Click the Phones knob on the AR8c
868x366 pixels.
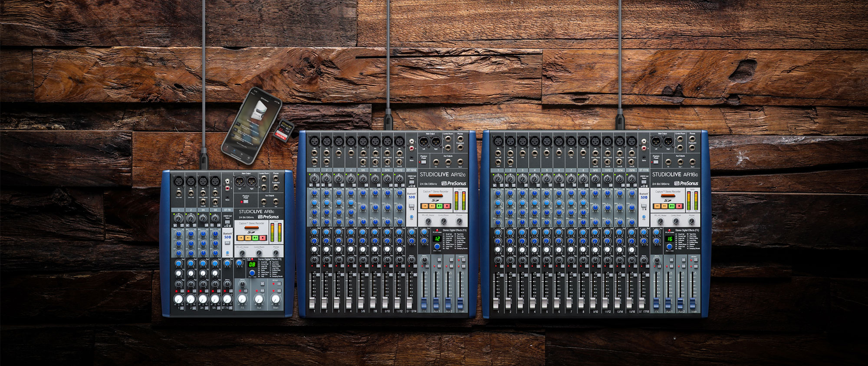point(276,253)
